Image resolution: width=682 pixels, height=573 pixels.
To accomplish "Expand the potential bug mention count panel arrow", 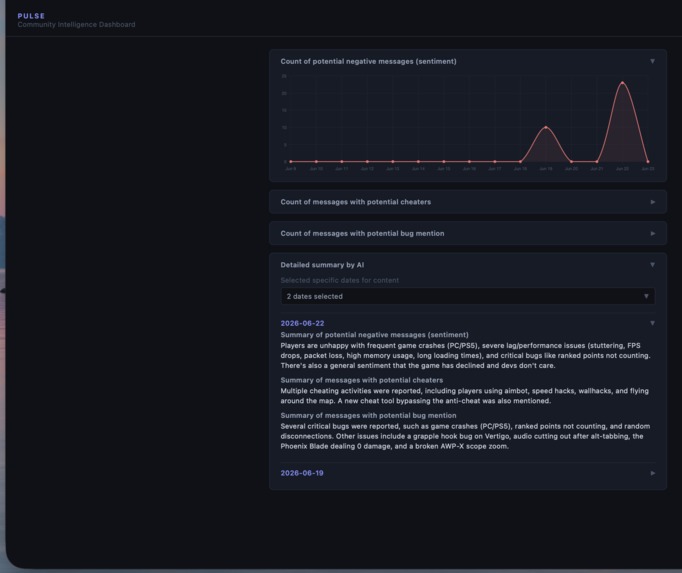I will click(652, 234).
